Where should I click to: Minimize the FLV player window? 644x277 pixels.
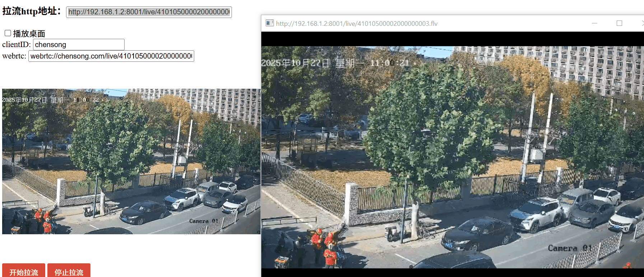594,23
